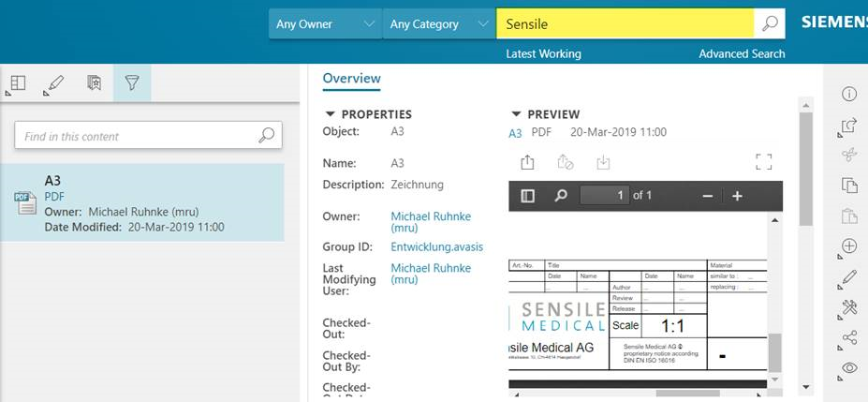The width and height of the screenshot is (868, 402).
Task: Open the Any Owner dropdown
Action: coord(325,23)
